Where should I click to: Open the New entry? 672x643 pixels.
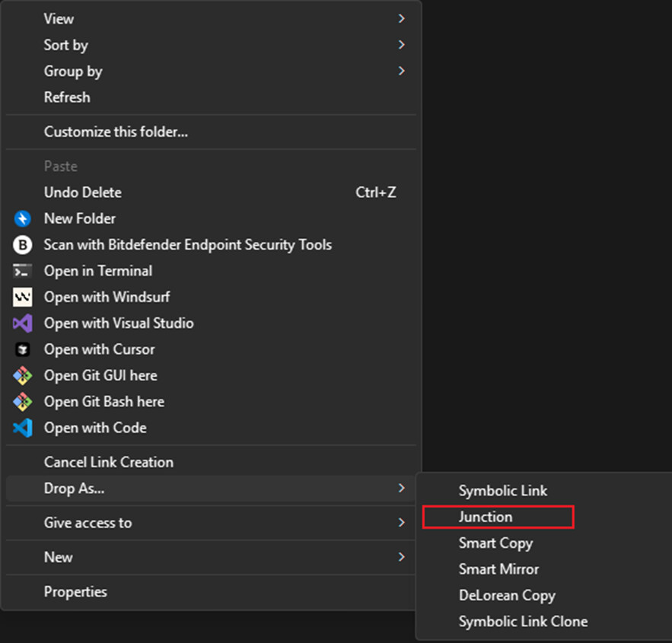211,557
